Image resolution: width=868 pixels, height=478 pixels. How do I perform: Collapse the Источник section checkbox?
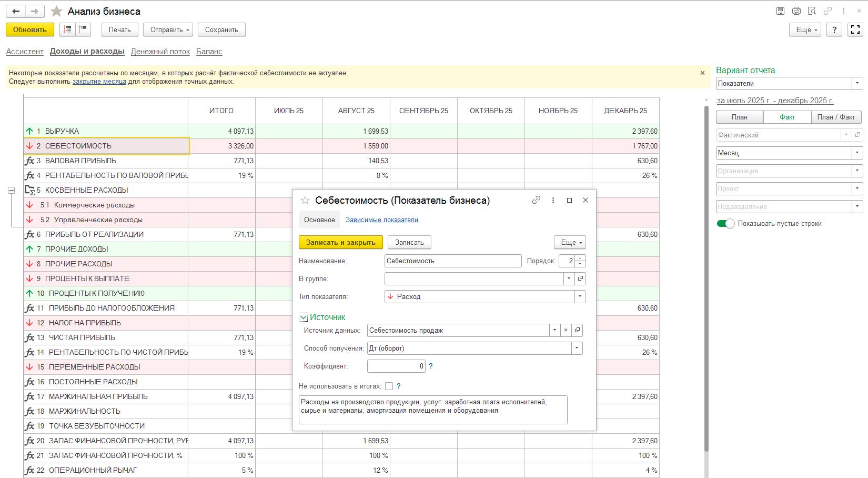click(x=303, y=317)
